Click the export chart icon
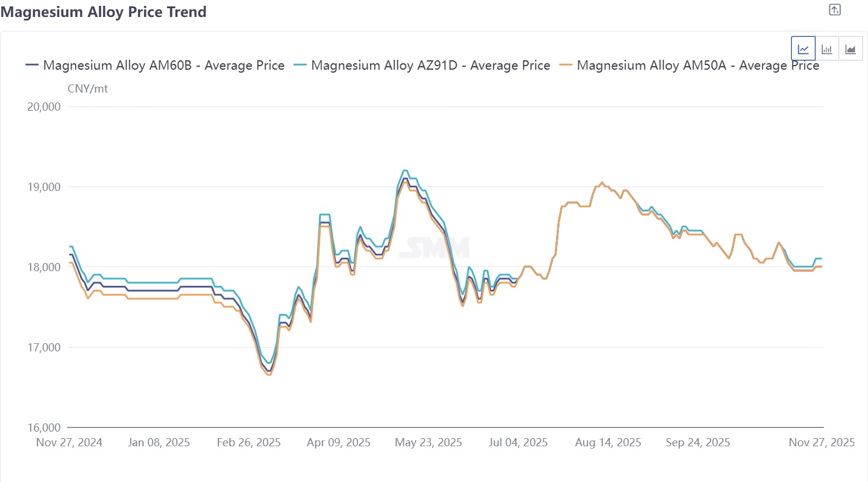 coord(835,10)
